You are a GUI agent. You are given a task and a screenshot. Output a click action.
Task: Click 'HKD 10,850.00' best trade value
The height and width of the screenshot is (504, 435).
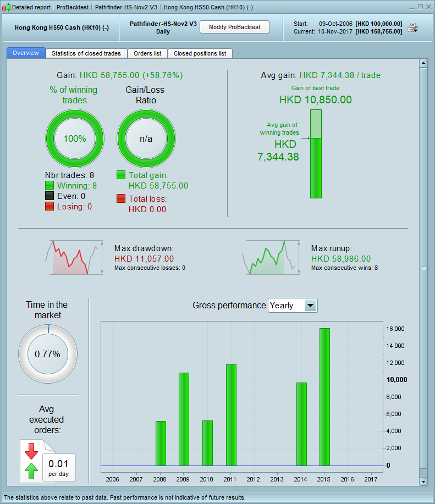click(316, 99)
